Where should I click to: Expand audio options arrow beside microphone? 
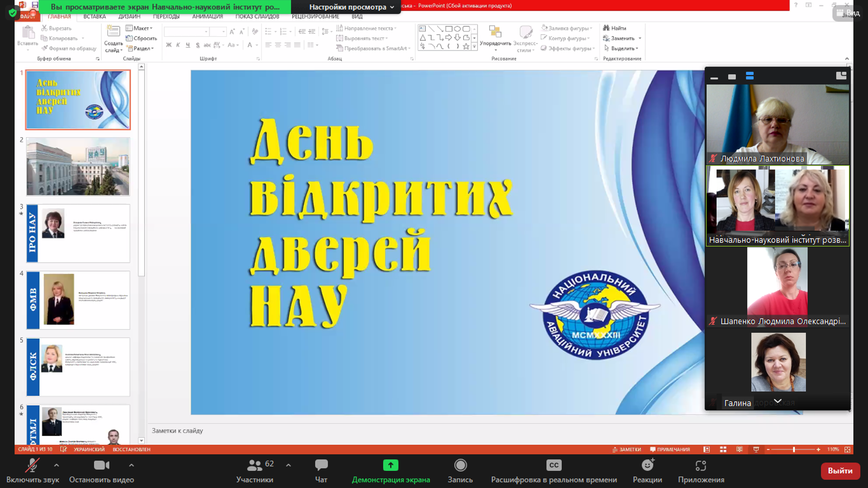point(56,465)
